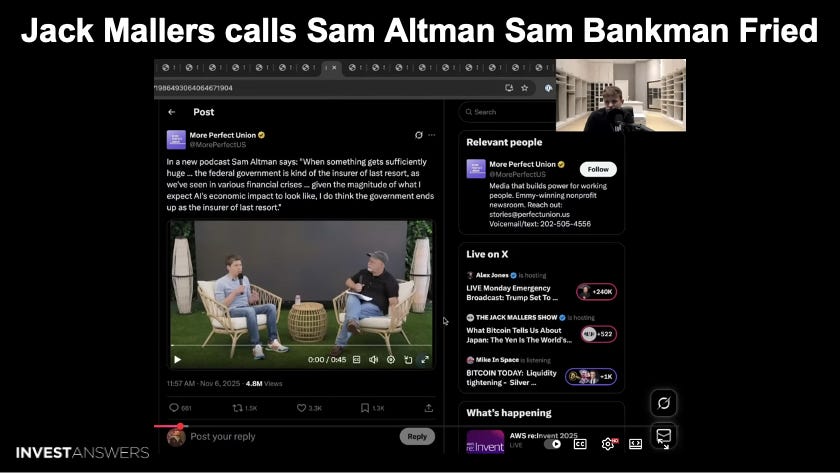Viewport: 840px width, 473px height.
Task: Open the tweet video picture-in-picture control
Action: (x=408, y=359)
